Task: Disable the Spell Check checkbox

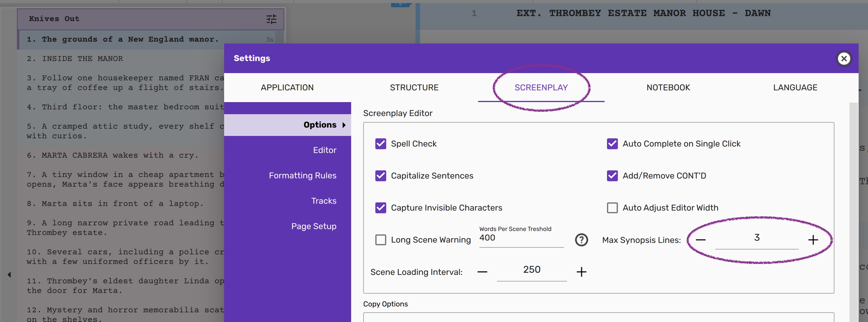Action: pyautogui.click(x=380, y=144)
